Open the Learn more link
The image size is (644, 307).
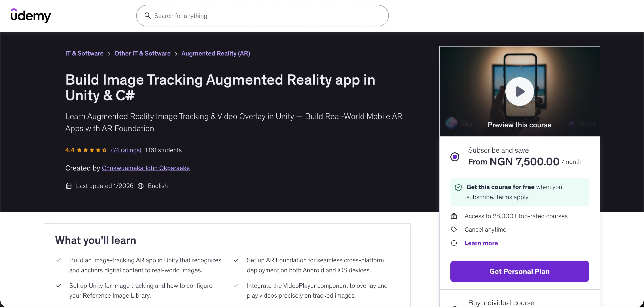coord(481,243)
